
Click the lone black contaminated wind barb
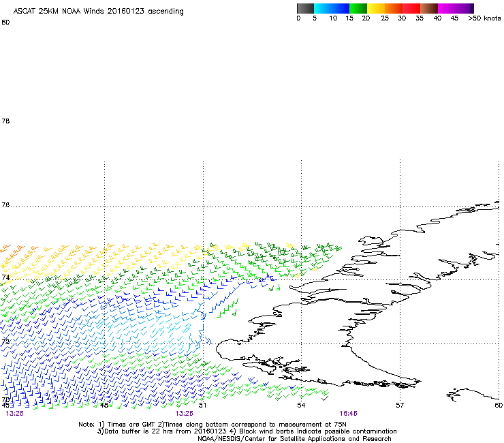tap(325, 398)
